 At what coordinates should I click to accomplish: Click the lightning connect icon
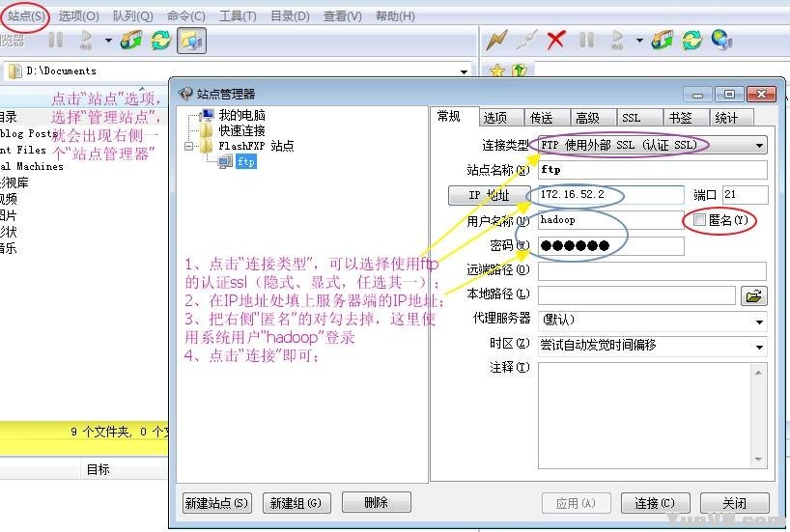click(x=496, y=40)
